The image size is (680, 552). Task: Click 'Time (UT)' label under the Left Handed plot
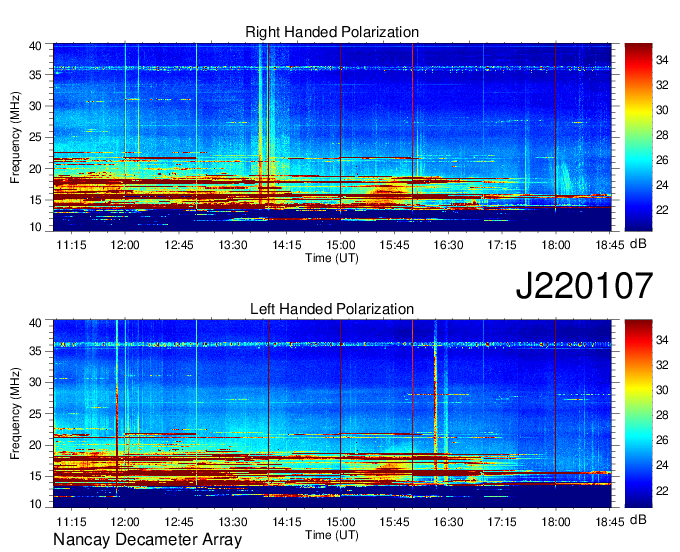332,535
